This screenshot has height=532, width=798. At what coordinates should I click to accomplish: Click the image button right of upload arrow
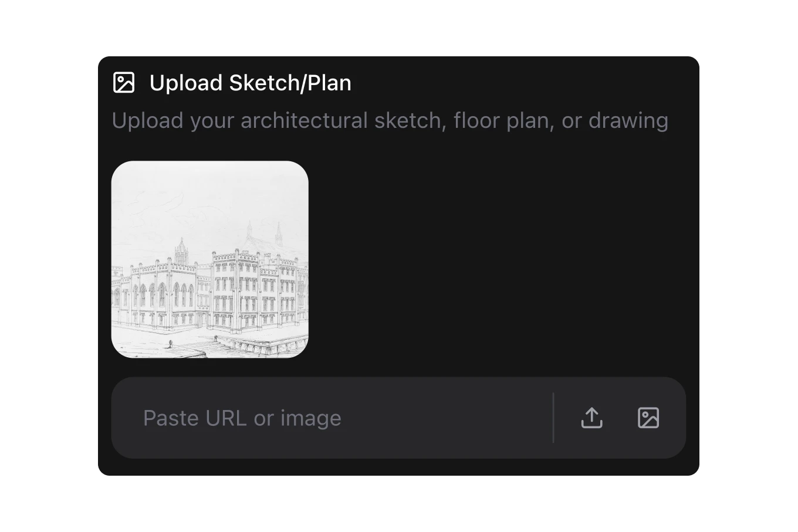648,418
